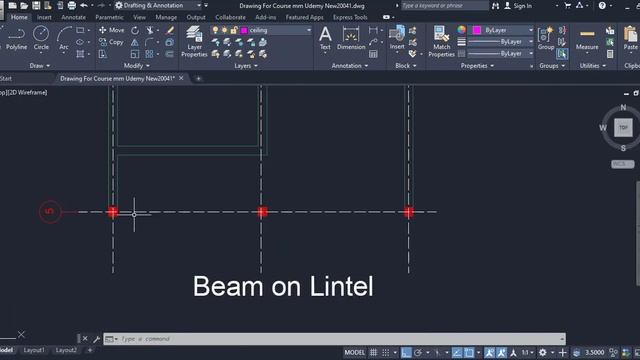640x360 pixels.
Task: Select the Hatch tool icon
Action: [x=80, y=54]
